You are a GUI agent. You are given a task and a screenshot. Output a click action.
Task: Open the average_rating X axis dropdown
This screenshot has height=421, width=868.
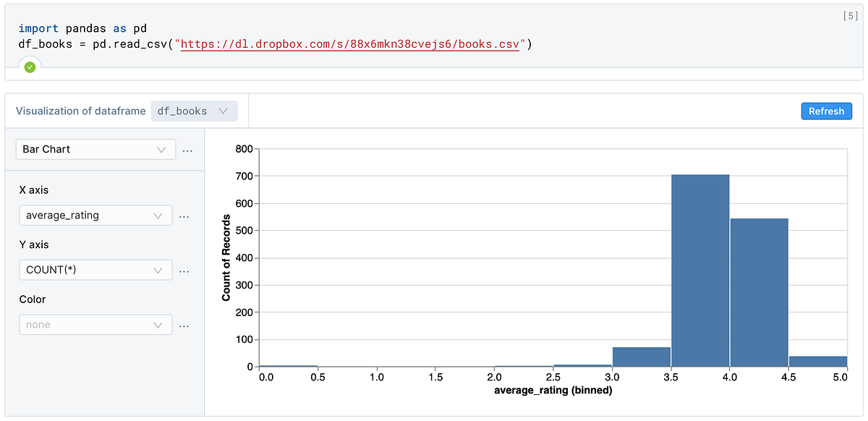(94, 215)
